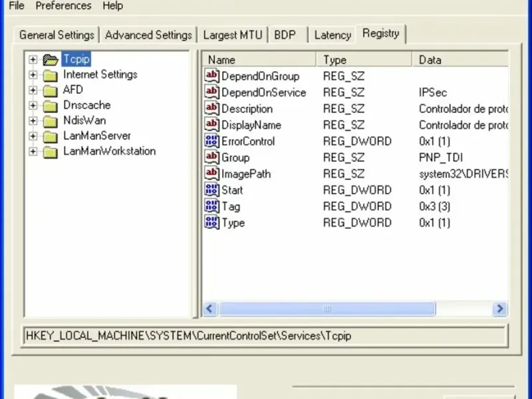Click the DWORD icon beside Tag

211,206
